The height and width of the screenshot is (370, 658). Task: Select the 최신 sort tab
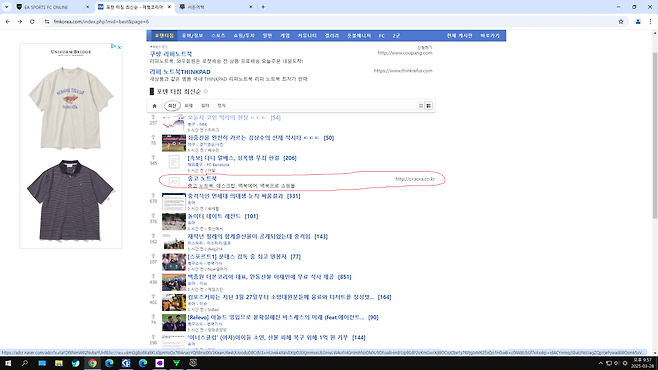[x=172, y=106]
